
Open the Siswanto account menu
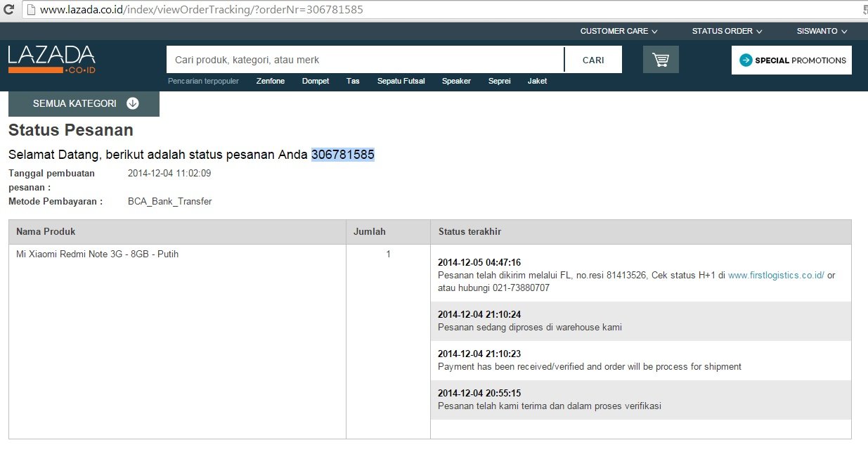pos(822,31)
